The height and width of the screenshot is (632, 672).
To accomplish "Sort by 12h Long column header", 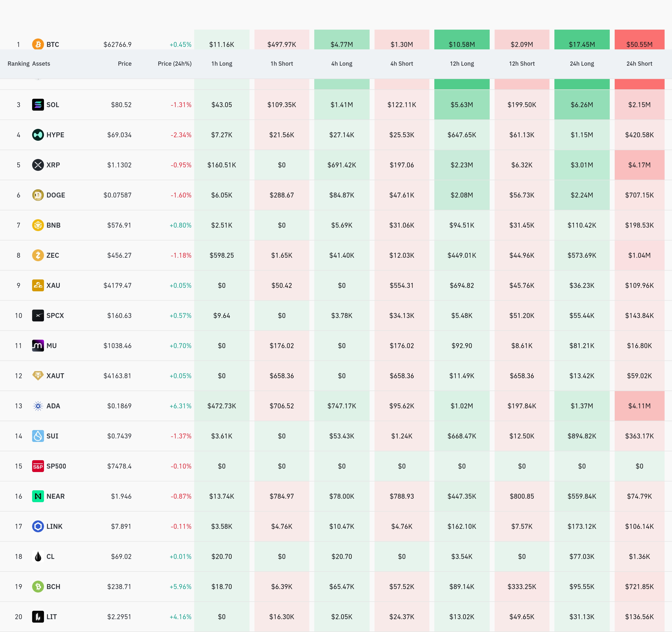I will pyautogui.click(x=462, y=63).
